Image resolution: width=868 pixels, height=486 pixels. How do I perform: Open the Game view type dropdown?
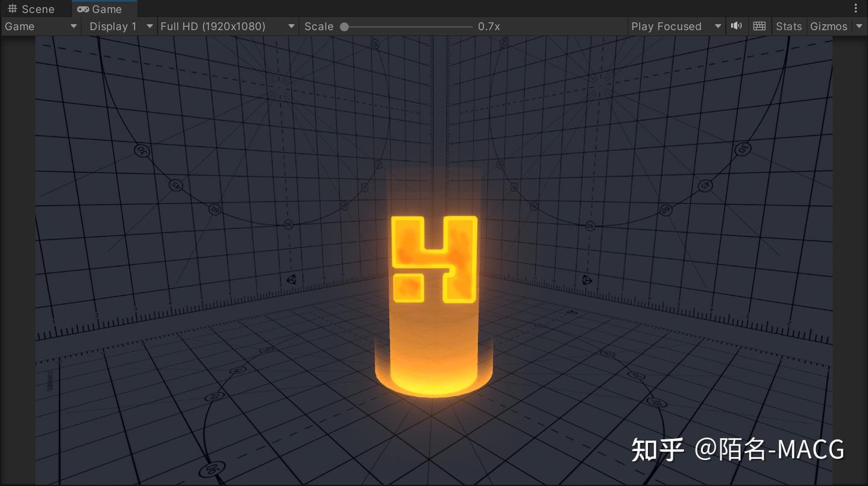[41, 27]
